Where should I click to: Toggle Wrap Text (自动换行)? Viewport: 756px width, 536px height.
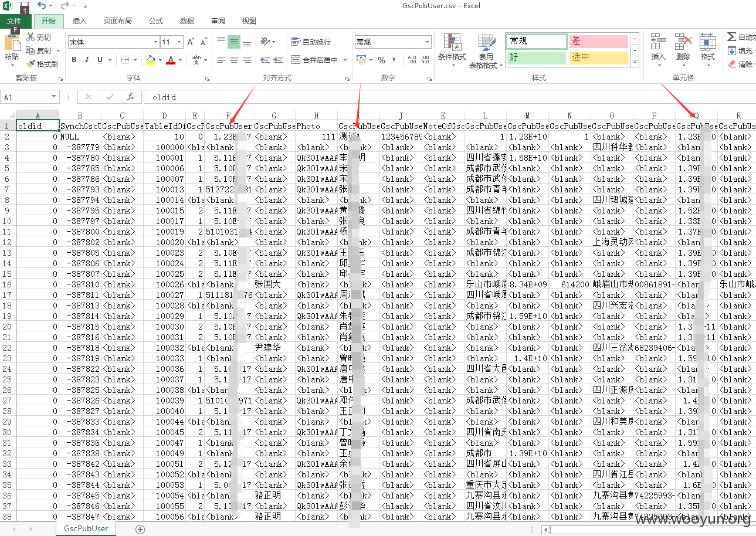click(x=311, y=42)
